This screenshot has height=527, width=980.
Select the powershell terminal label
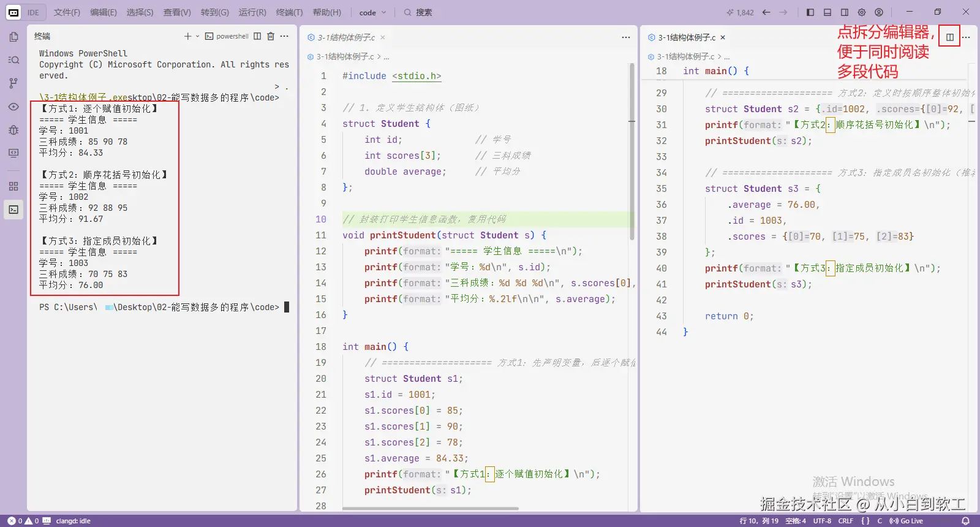click(x=227, y=36)
